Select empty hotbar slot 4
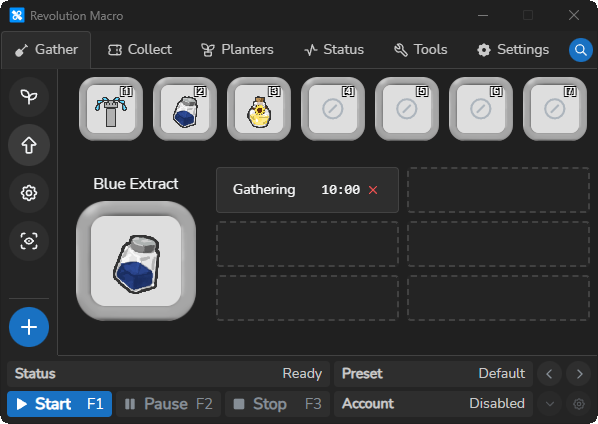Screen dimensions: 598x424 (x=333, y=109)
